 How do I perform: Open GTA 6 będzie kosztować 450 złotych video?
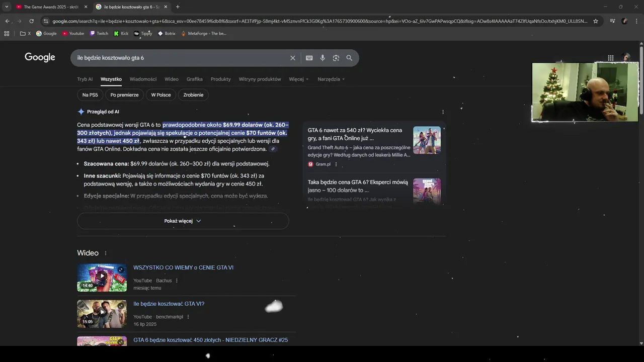point(210,340)
